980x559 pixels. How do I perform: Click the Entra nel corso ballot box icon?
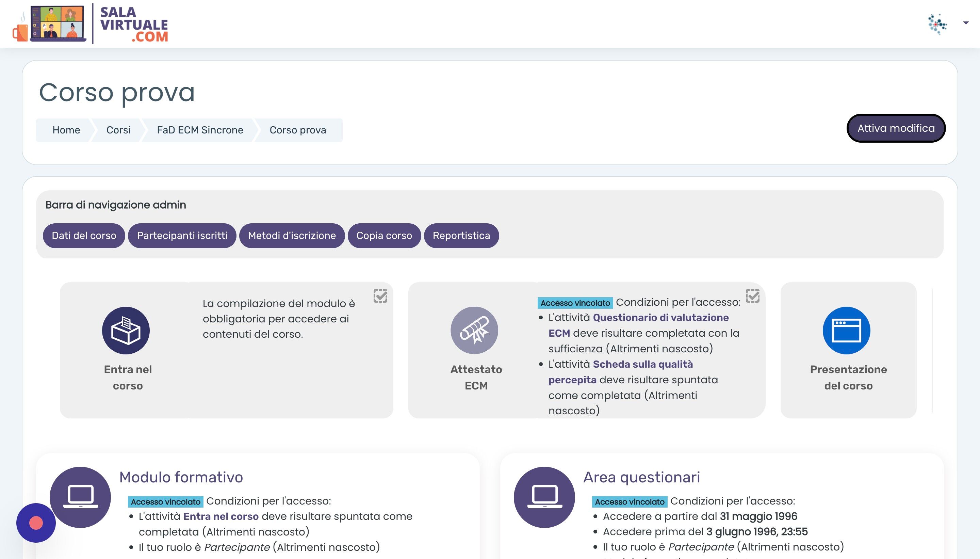pos(126,330)
